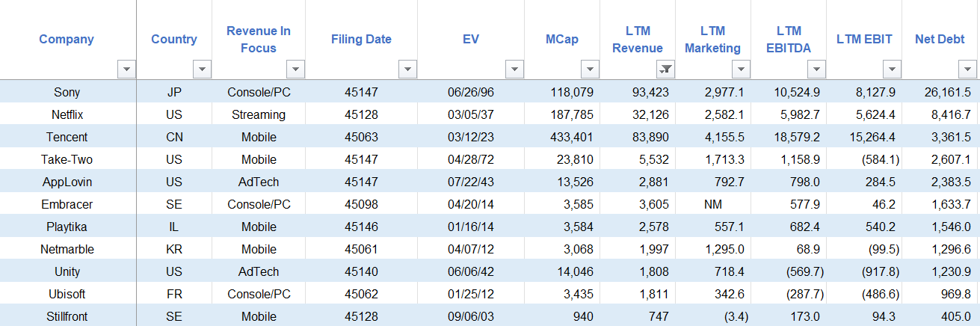The width and height of the screenshot is (980, 326).
Task: Select Tencent's EV cell 03/12/23
Action: (471, 137)
